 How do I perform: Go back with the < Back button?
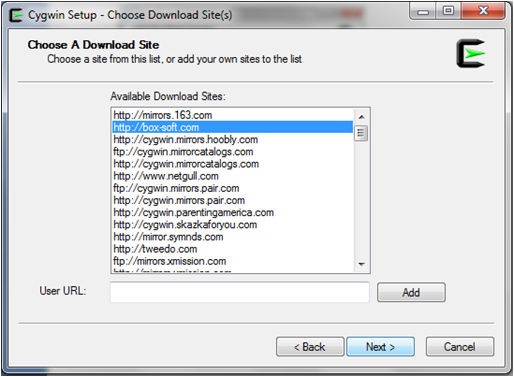[310, 347]
